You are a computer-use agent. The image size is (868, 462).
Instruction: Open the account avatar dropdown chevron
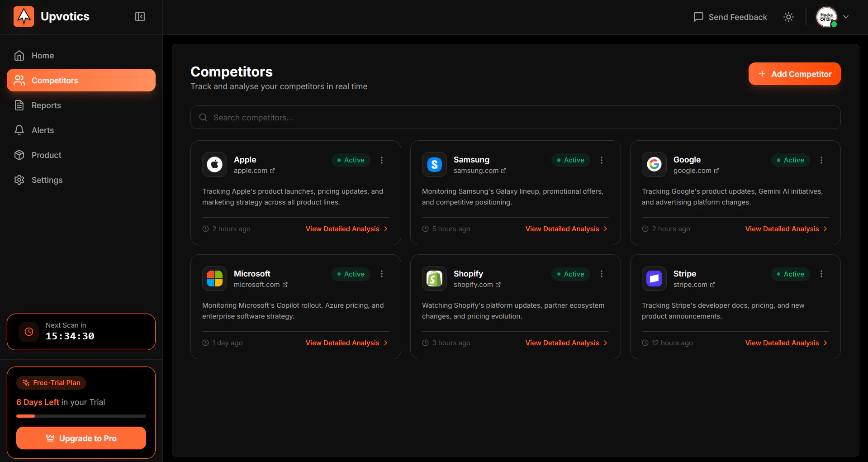[x=846, y=17]
